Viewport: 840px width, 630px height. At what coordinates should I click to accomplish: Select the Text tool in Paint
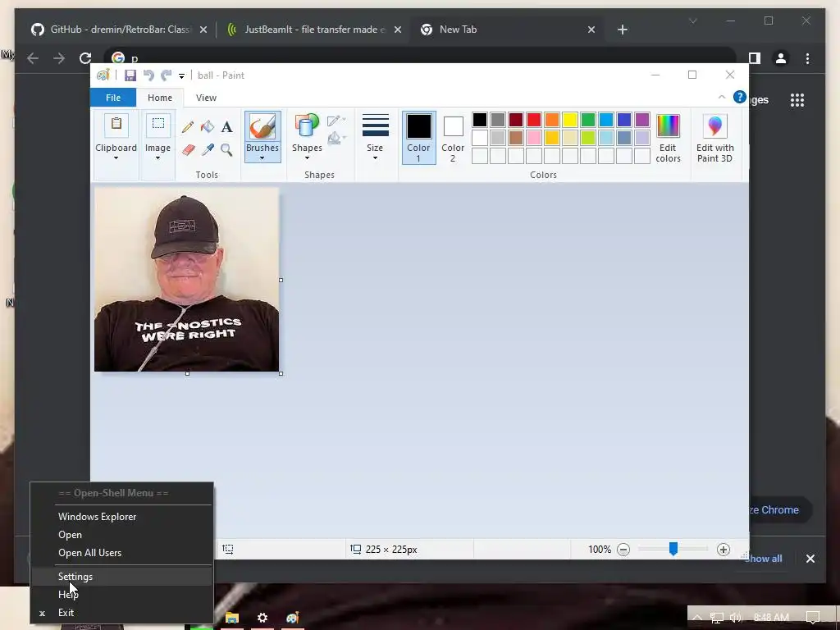[226, 127]
